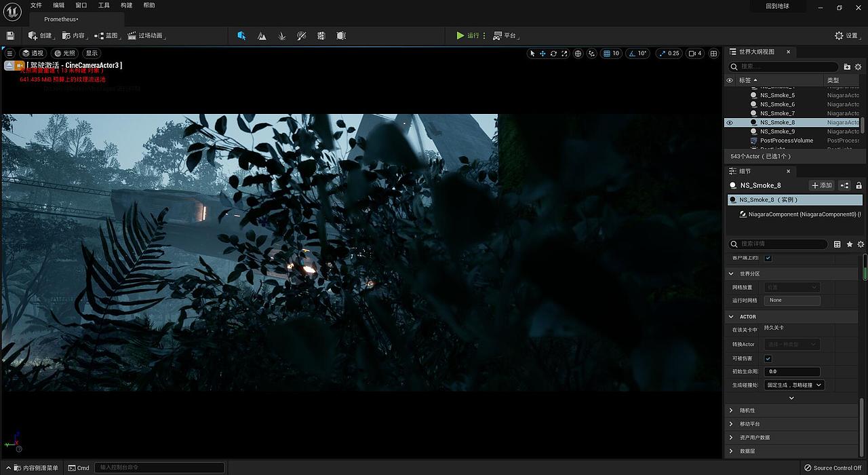Screen dimensions: 868x475
Task: Open Fracture mode icon
Action: 321,36
